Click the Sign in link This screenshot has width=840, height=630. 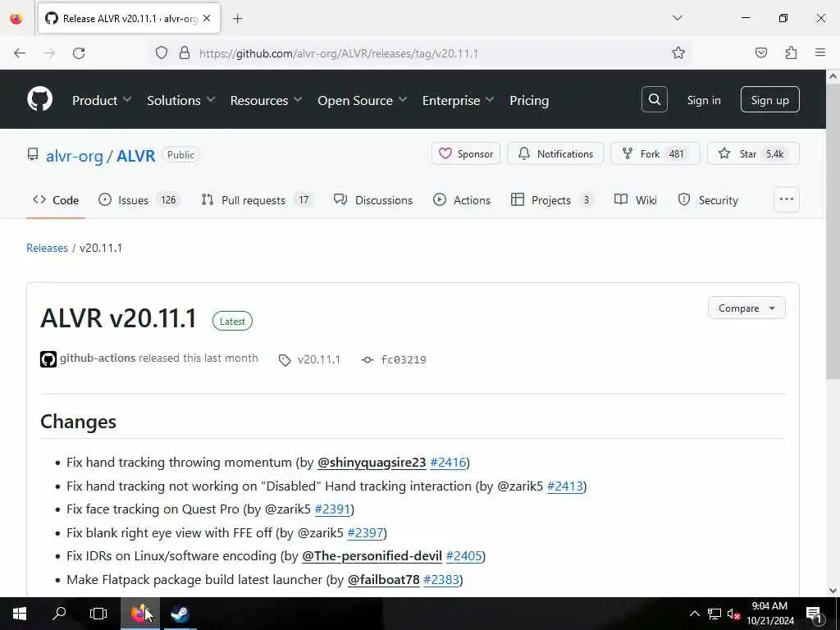point(703,100)
